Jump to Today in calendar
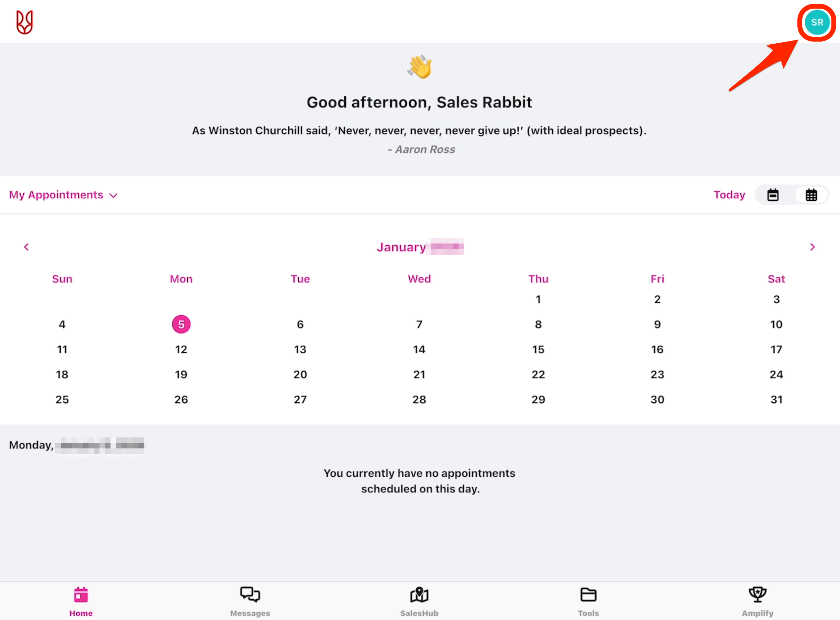This screenshot has width=840, height=620. tap(729, 195)
